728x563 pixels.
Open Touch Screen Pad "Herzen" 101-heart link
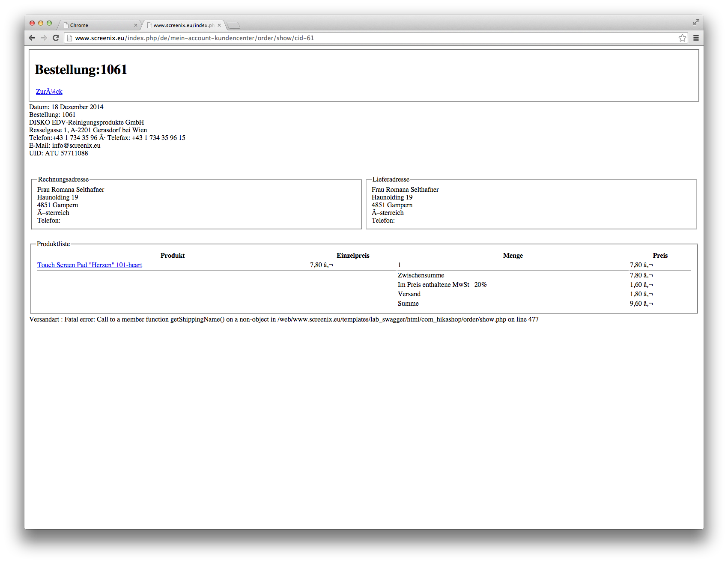coord(90,265)
